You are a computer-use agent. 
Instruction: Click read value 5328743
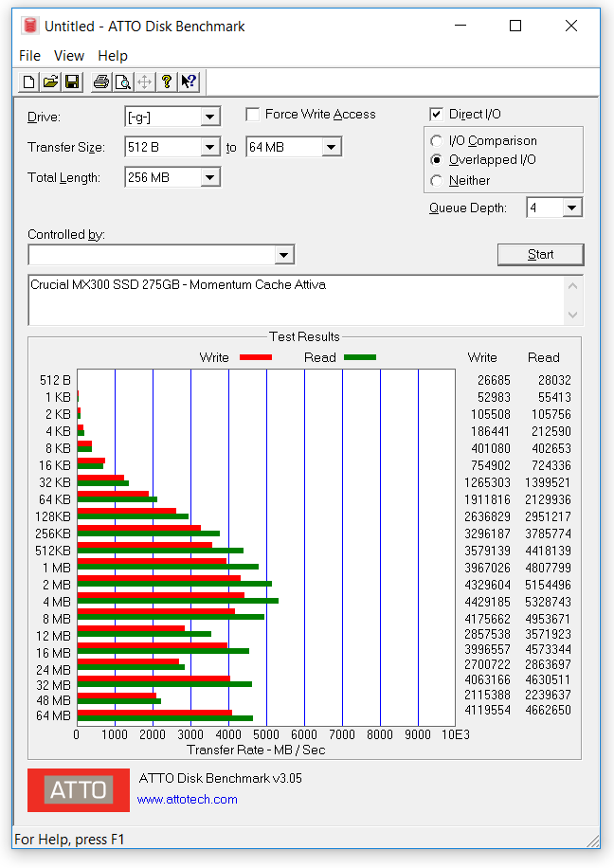(548, 603)
